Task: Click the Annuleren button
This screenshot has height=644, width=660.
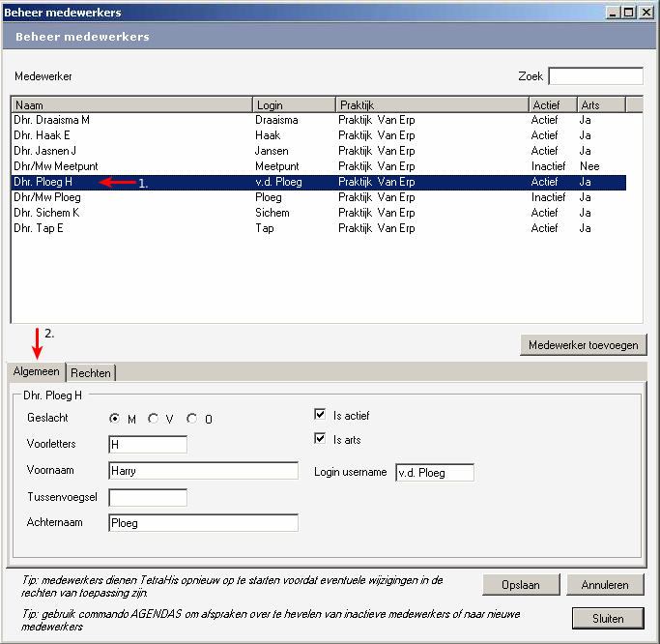Action: tap(605, 584)
